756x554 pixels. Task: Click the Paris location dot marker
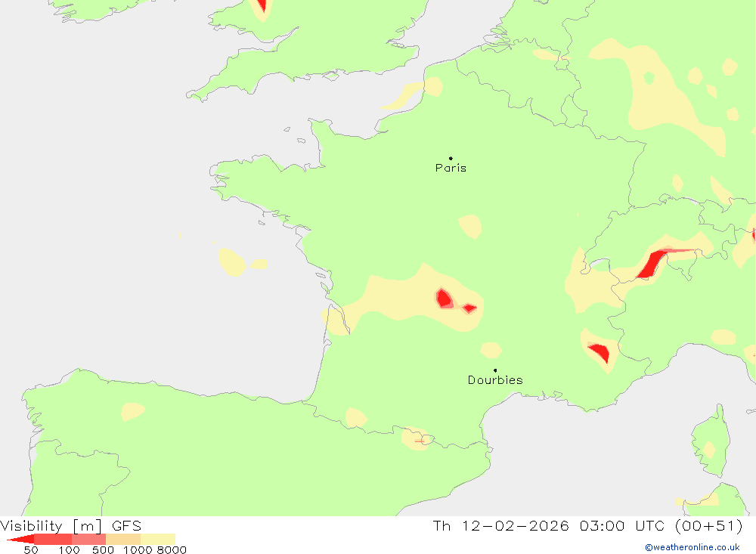tap(451, 158)
